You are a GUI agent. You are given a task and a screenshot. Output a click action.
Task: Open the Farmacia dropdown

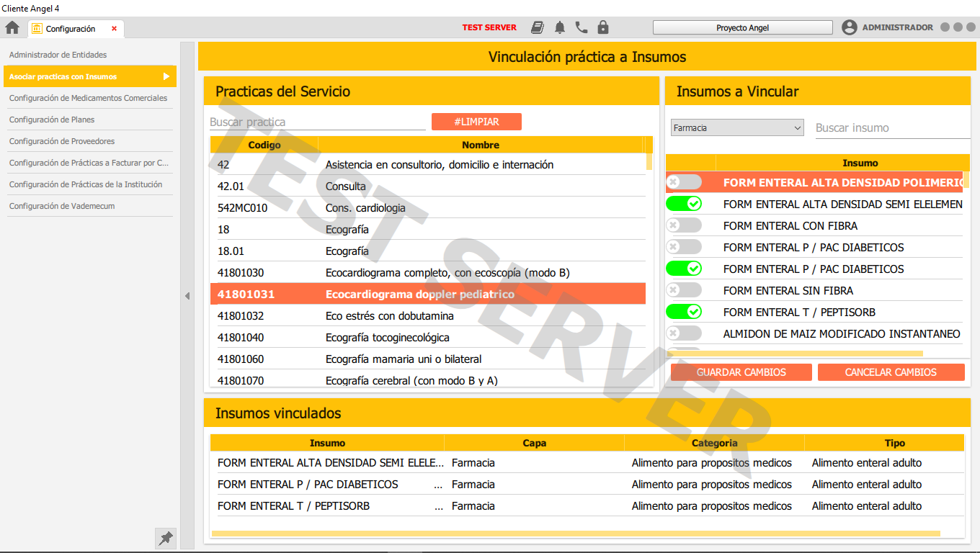[737, 128]
